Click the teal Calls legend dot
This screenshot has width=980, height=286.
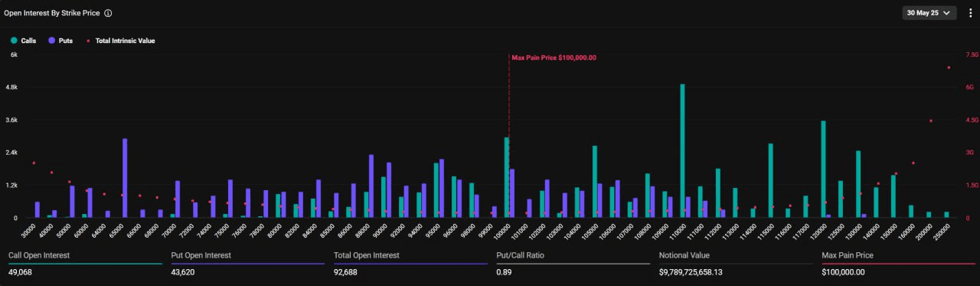pos(14,41)
